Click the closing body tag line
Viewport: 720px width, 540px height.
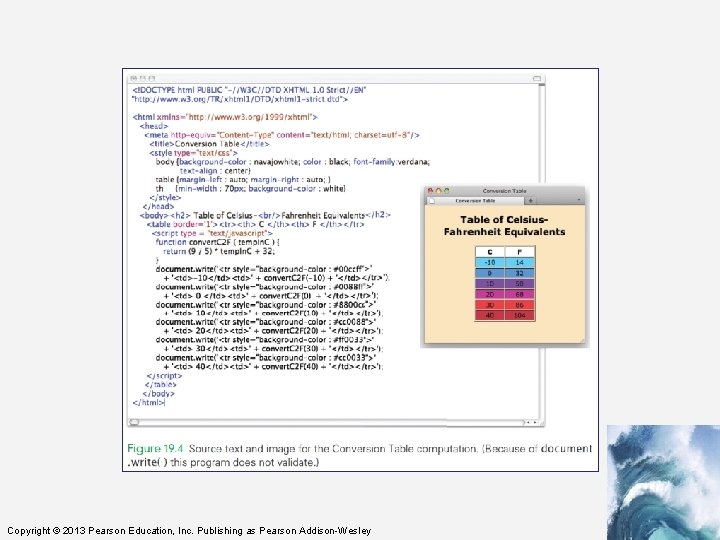coord(158,394)
